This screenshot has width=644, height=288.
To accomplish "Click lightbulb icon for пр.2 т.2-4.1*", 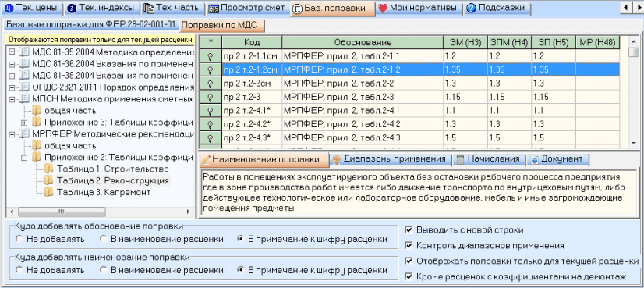I will (x=211, y=111).
